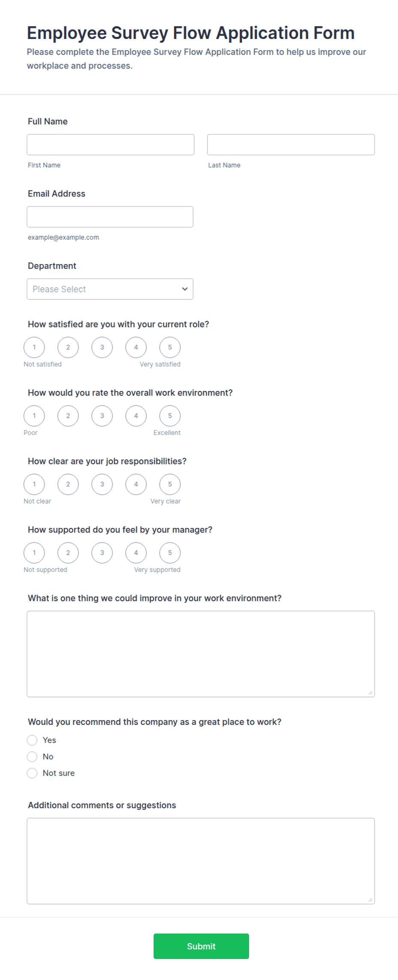
Task: Select rating 1 for current role satisfaction
Action: 34,347
